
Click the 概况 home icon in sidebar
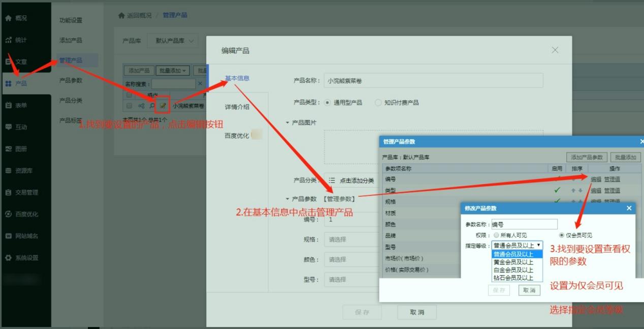click(x=9, y=18)
